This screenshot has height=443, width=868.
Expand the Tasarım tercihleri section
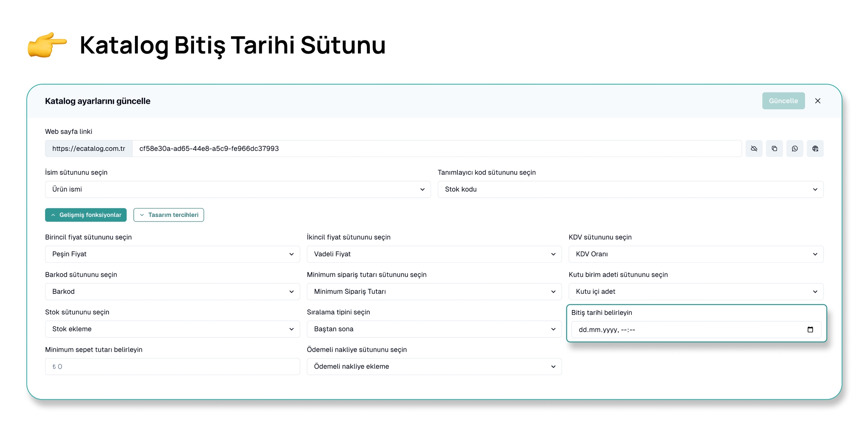169,215
